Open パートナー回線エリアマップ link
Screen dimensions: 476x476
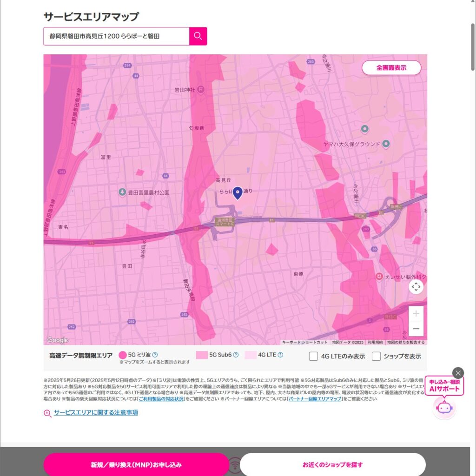(x=315, y=399)
